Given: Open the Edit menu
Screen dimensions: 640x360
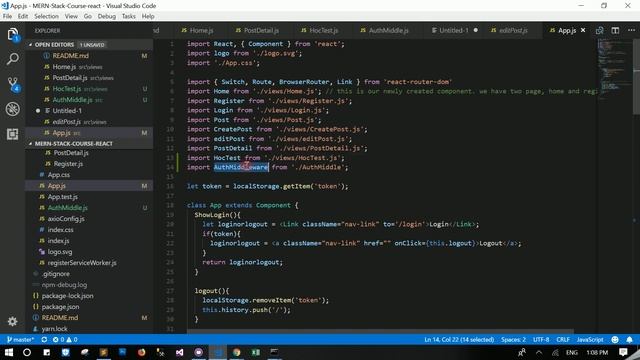Looking at the screenshot, I should (23, 16).
